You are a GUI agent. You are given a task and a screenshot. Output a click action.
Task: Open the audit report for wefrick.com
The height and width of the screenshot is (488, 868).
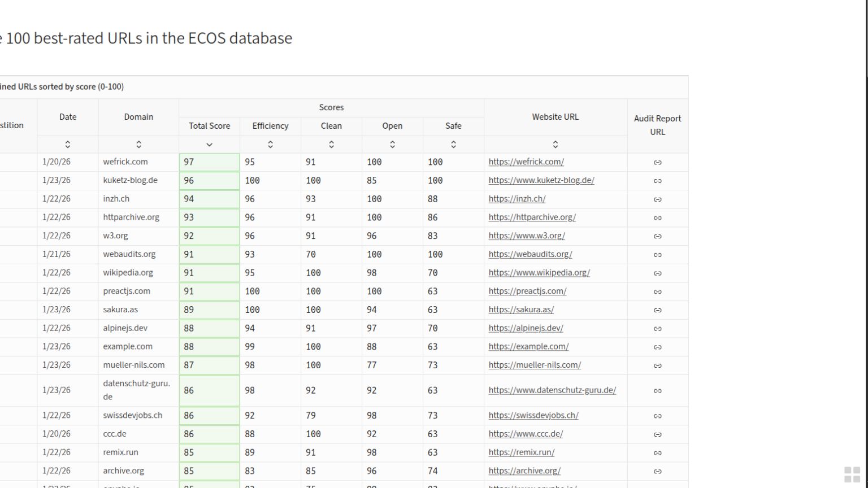(x=657, y=162)
